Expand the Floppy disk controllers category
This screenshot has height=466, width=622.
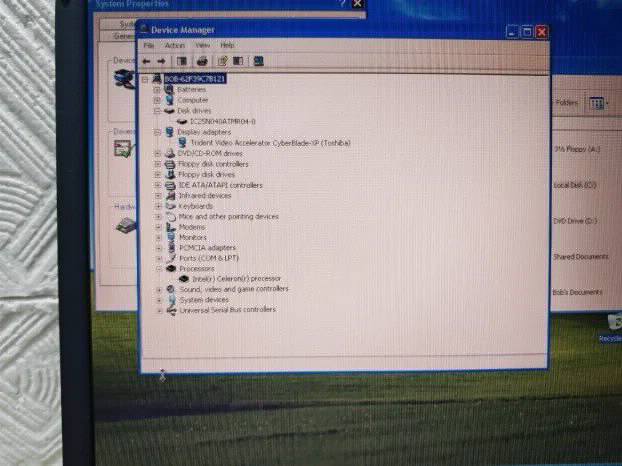coord(158,164)
